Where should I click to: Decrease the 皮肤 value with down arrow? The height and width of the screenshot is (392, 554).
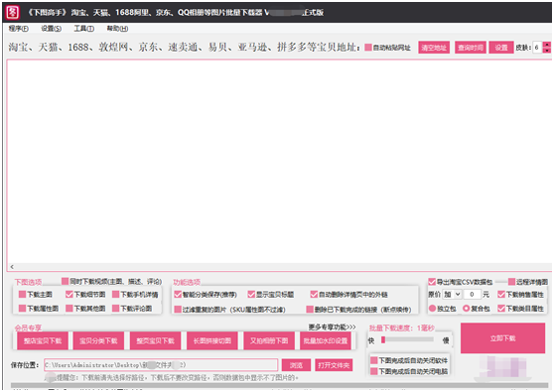(547, 51)
